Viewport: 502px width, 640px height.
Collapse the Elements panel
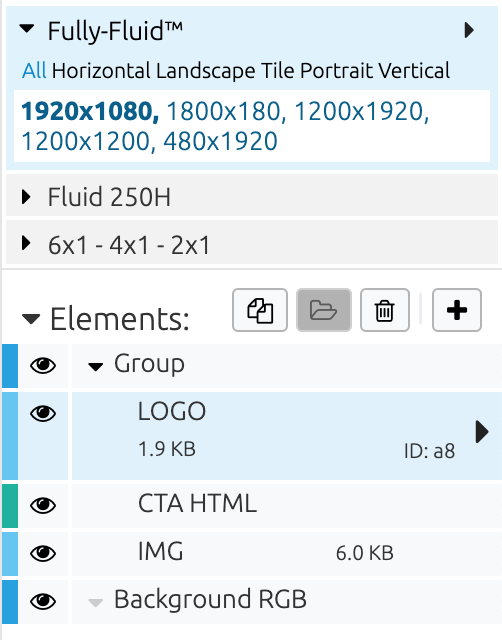[x=31, y=319]
